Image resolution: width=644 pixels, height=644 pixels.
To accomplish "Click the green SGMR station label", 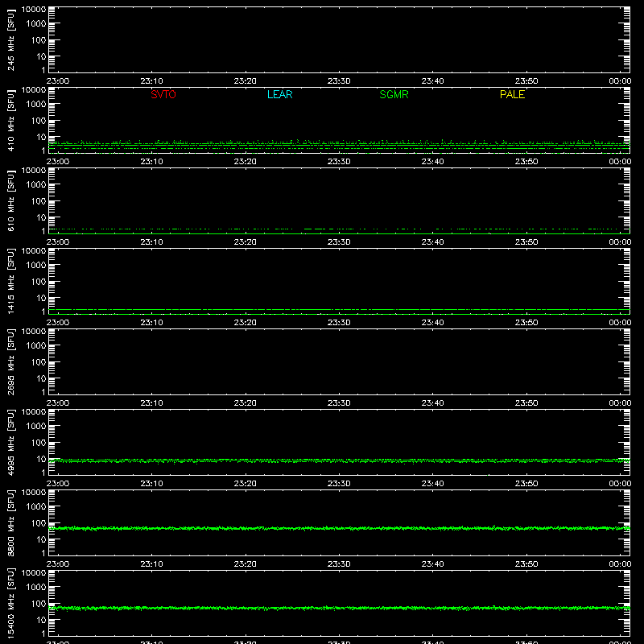I will [394, 94].
